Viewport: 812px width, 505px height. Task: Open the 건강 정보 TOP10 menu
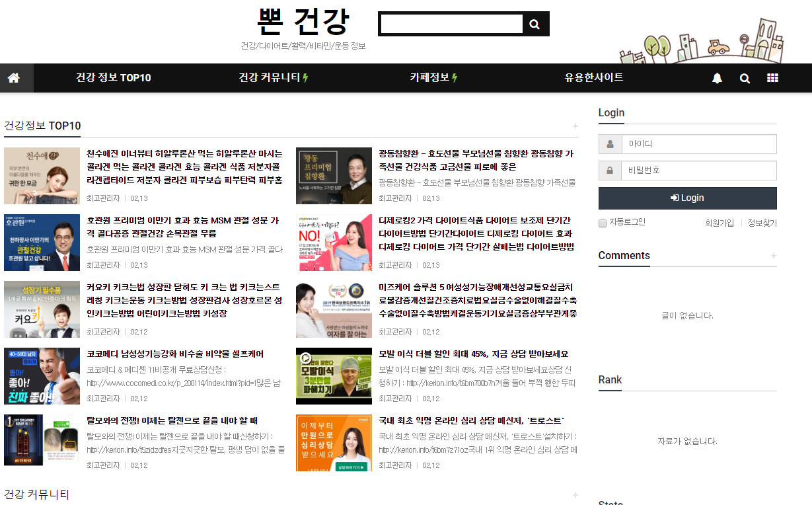(113, 78)
